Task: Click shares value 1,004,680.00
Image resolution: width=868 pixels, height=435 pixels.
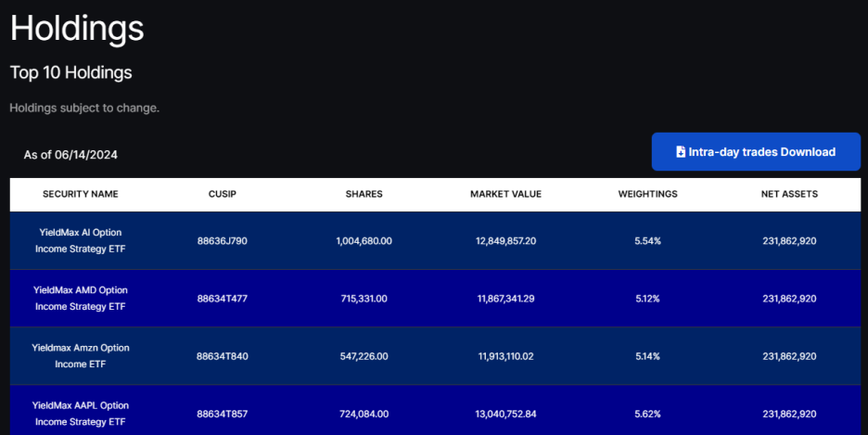Action: click(364, 241)
